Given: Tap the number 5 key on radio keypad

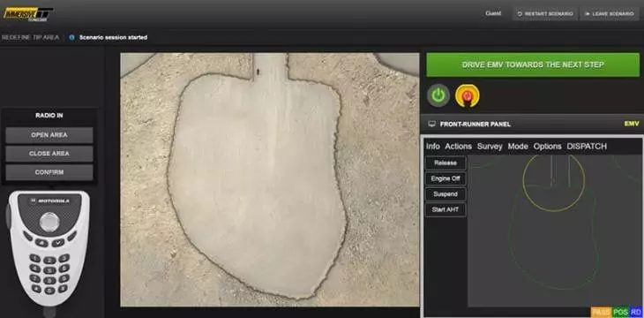Looking at the screenshot, I should point(49,270).
